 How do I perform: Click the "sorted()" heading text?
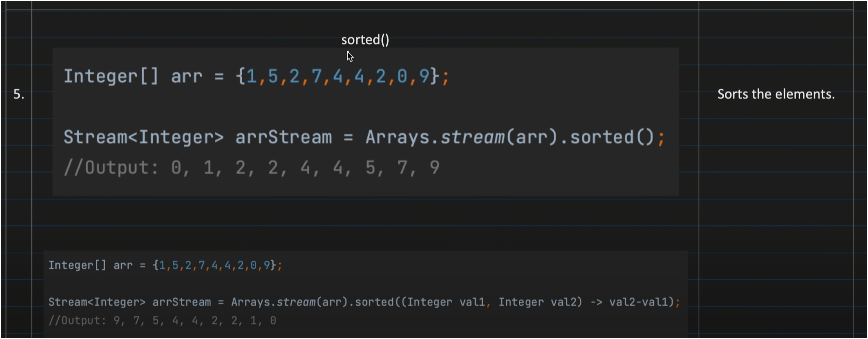(365, 40)
